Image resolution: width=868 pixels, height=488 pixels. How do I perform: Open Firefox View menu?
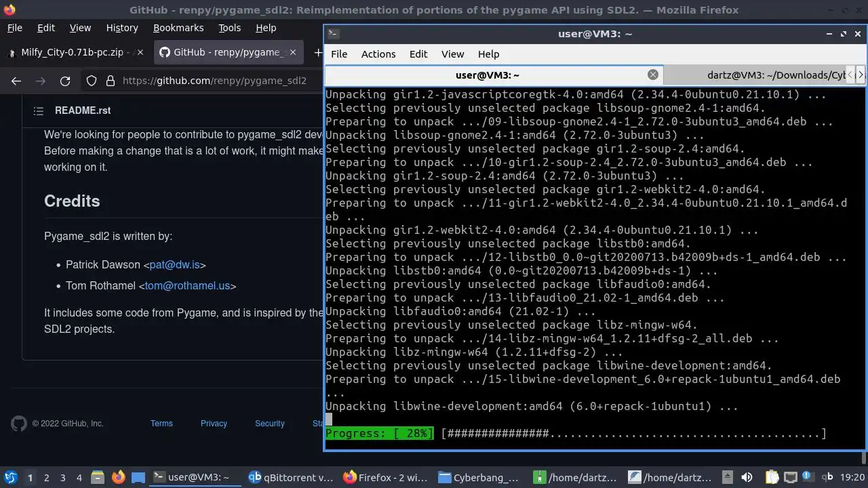[x=80, y=28]
